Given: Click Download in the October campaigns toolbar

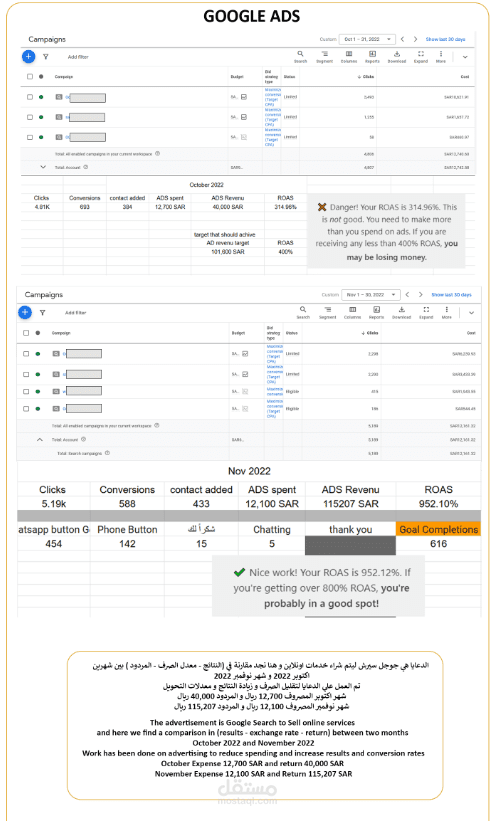Looking at the screenshot, I should [397, 57].
